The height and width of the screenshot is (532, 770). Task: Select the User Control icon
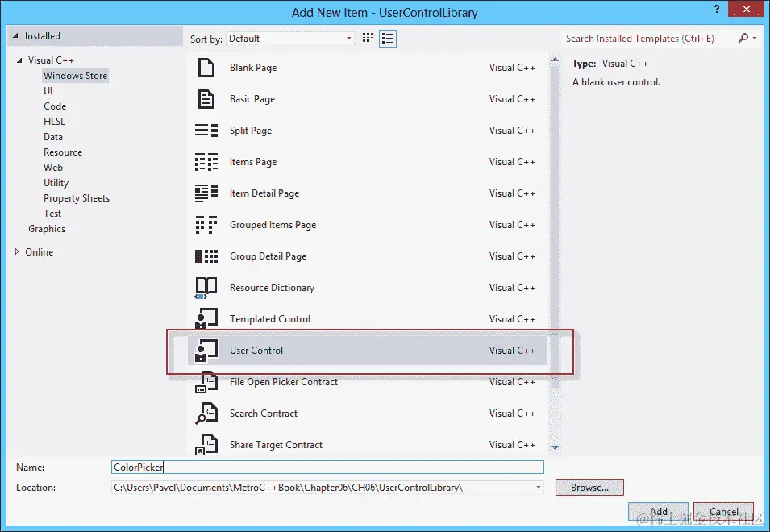tap(206, 351)
